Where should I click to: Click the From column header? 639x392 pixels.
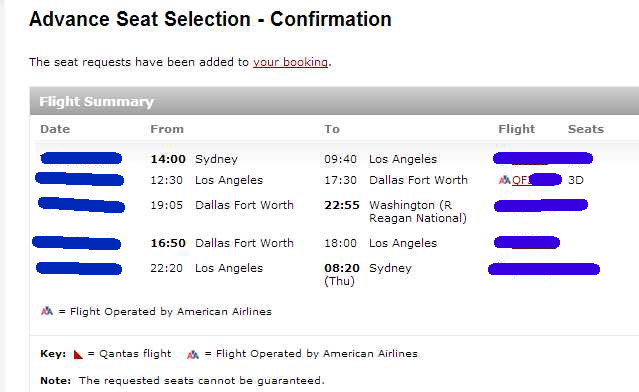[x=167, y=129]
